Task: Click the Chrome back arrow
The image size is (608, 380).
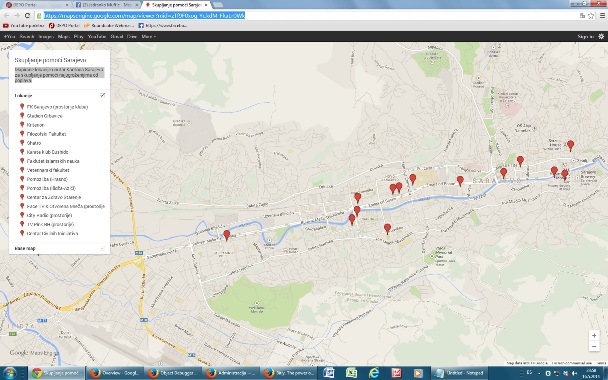Action: 7,16
